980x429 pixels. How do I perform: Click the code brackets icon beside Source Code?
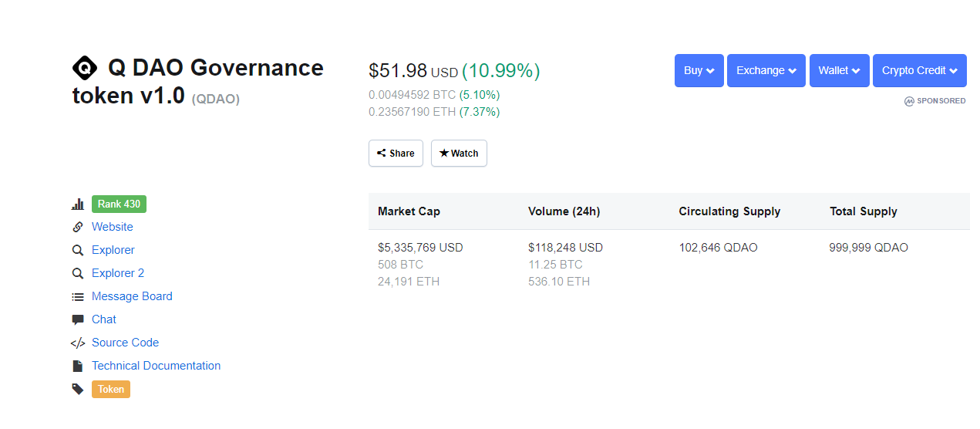(x=78, y=343)
